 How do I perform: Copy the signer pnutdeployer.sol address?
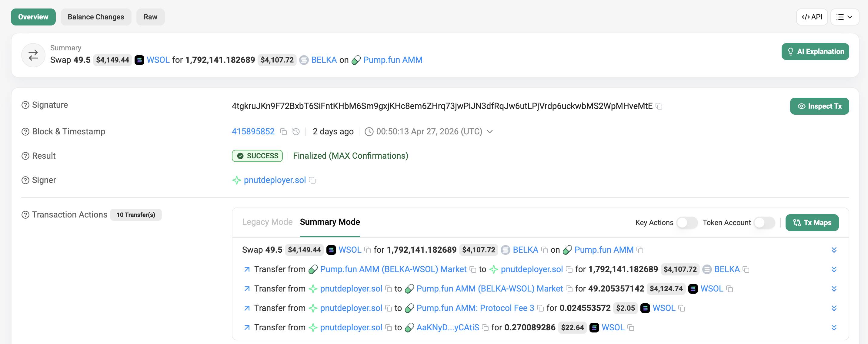[x=312, y=180]
